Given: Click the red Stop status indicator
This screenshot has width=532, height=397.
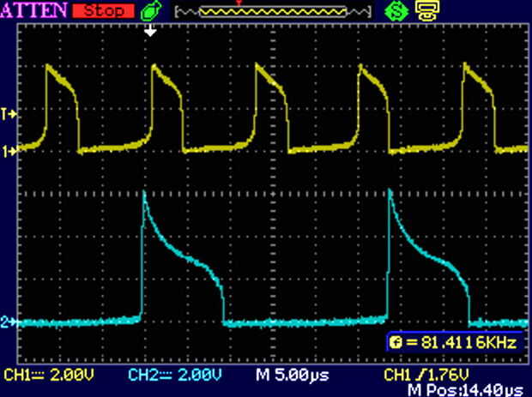Looking at the screenshot, I should tap(104, 10).
